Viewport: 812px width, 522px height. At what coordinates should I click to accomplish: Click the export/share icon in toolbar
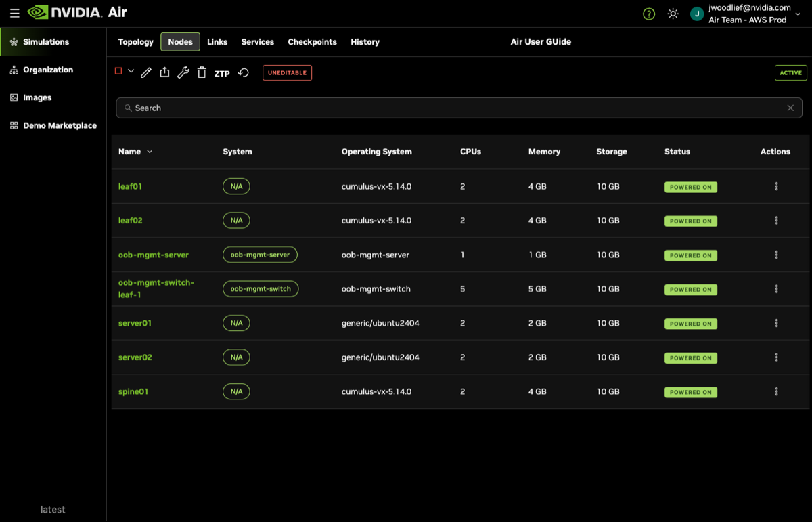164,73
